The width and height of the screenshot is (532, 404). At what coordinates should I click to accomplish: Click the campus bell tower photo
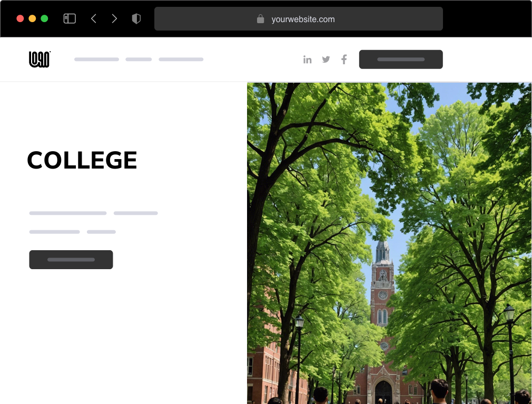pos(389,242)
